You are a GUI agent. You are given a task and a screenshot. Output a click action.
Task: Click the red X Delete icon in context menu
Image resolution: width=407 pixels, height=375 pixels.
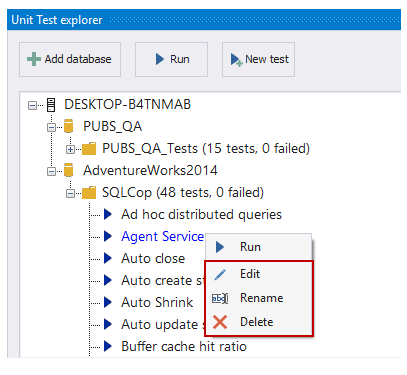[220, 322]
